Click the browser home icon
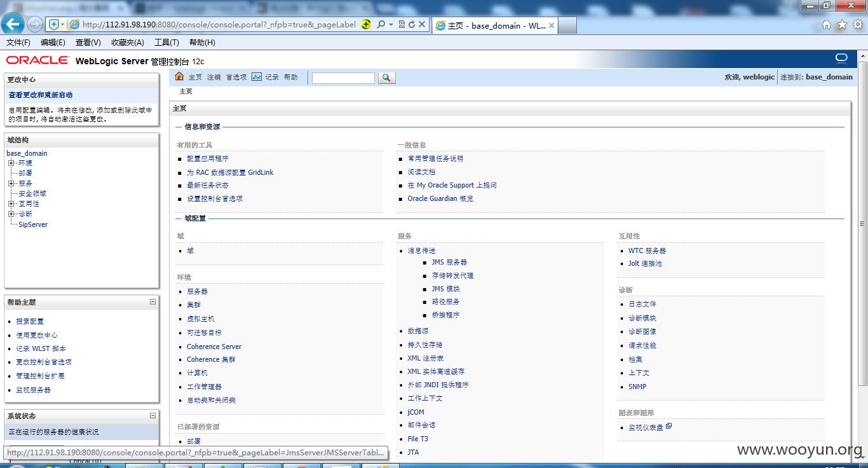Screen dimensions: 868x468 pos(827,25)
